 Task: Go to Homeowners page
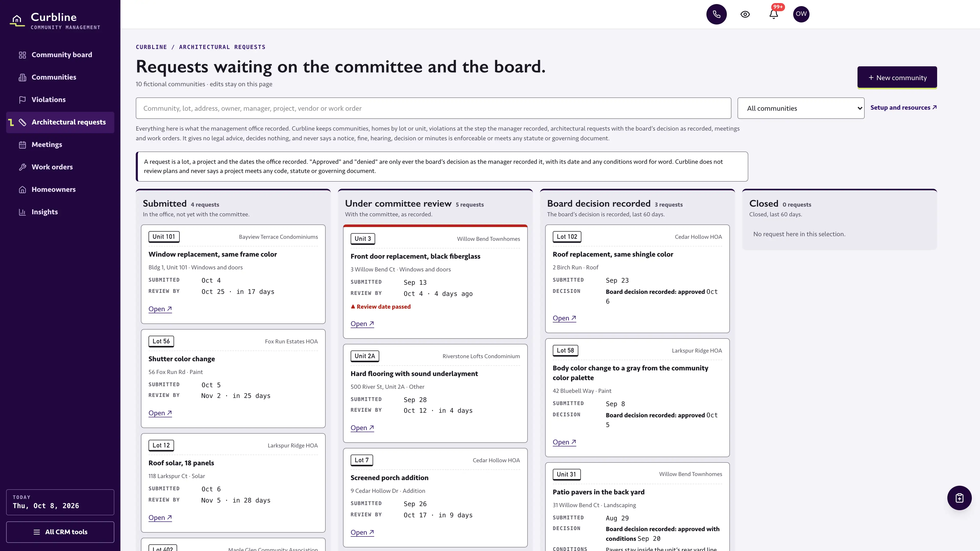click(x=60, y=189)
